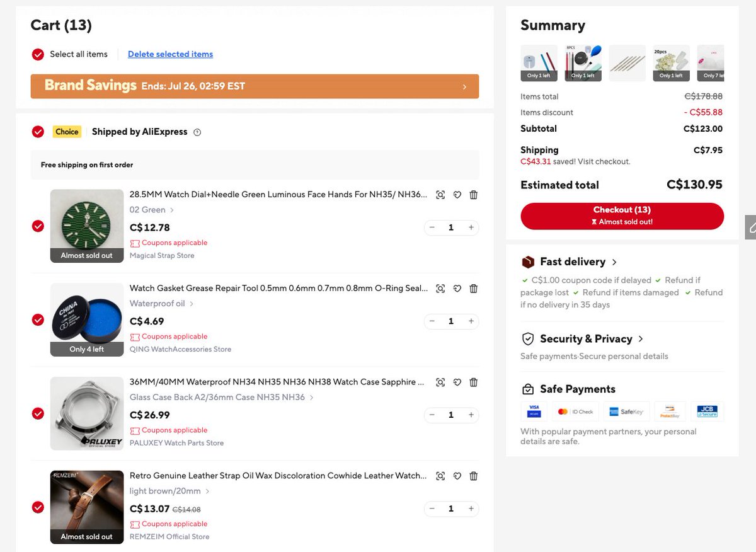Screen dimensions: 756x552
Task: Open the light brown/20mm variant selector
Action: (x=169, y=492)
